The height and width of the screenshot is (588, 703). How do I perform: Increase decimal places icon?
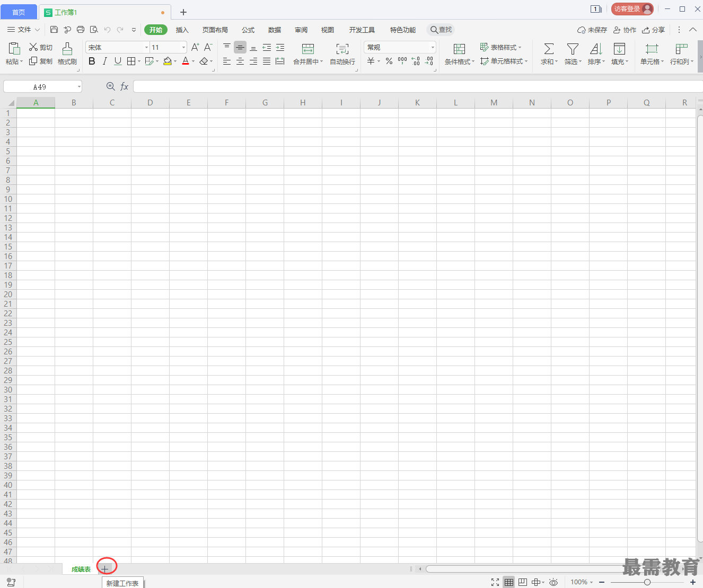pyautogui.click(x=416, y=61)
